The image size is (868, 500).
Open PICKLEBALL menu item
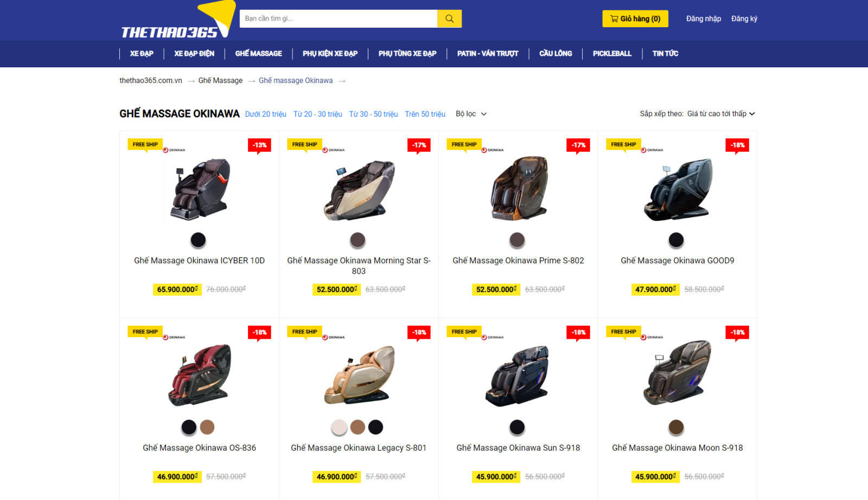(x=612, y=54)
